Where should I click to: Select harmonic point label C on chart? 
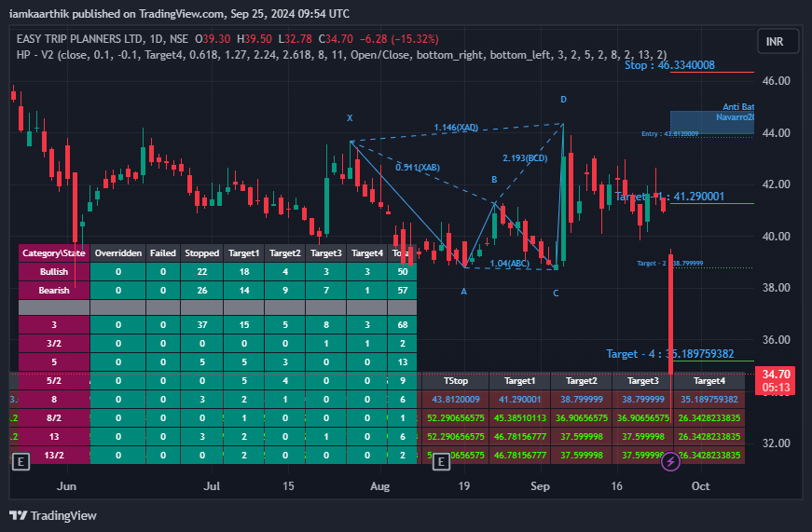click(x=556, y=293)
